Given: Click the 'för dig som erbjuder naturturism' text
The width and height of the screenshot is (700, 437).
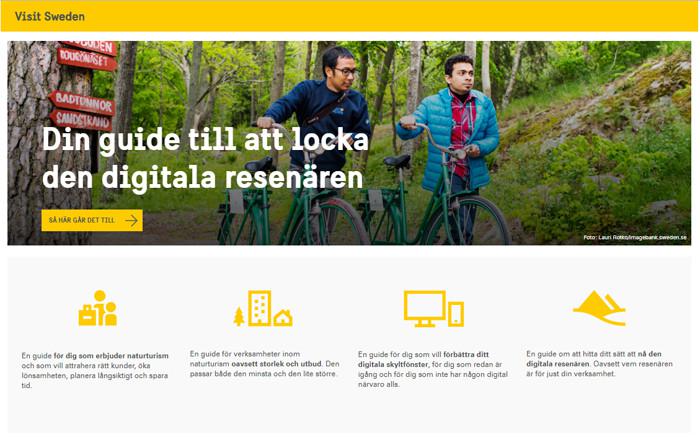Looking at the screenshot, I should [x=111, y=356].
